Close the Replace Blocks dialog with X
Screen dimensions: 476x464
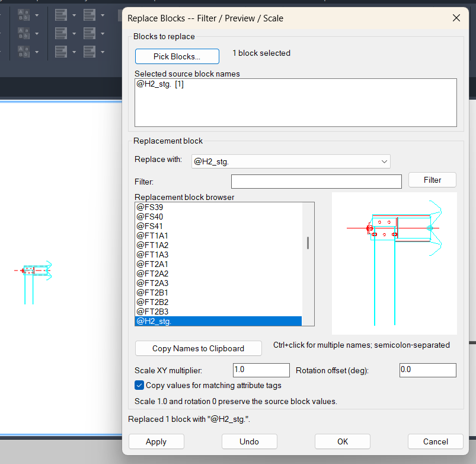click(x=456, y=18)
